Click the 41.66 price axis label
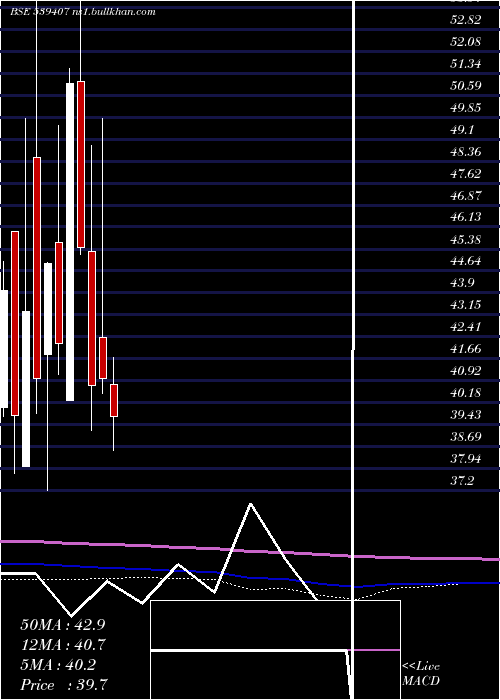Screen dimensions: 500x700 466,349
